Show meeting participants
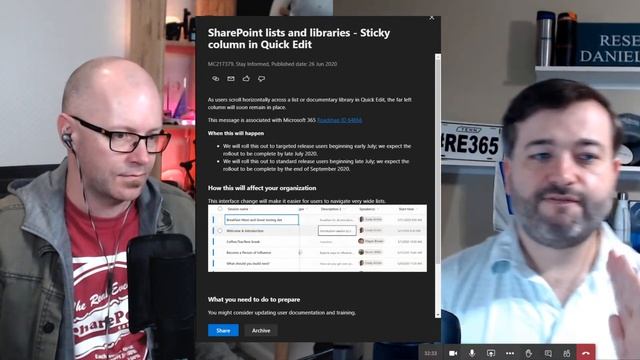 567,353
